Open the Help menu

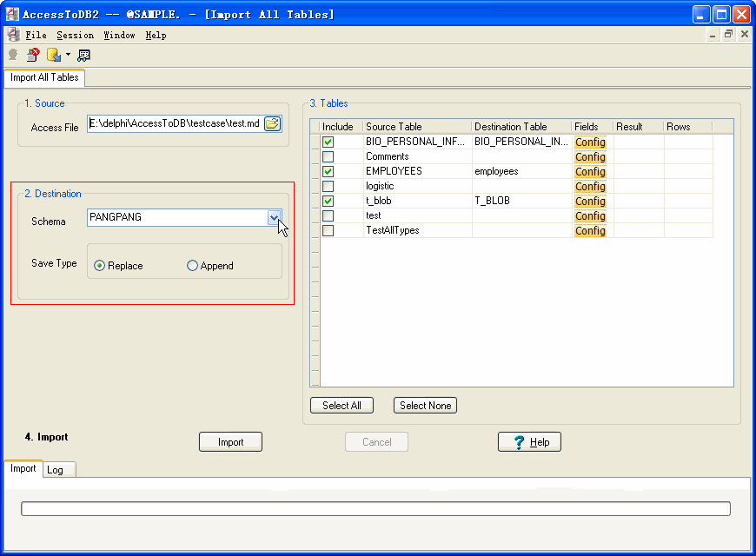156,36
